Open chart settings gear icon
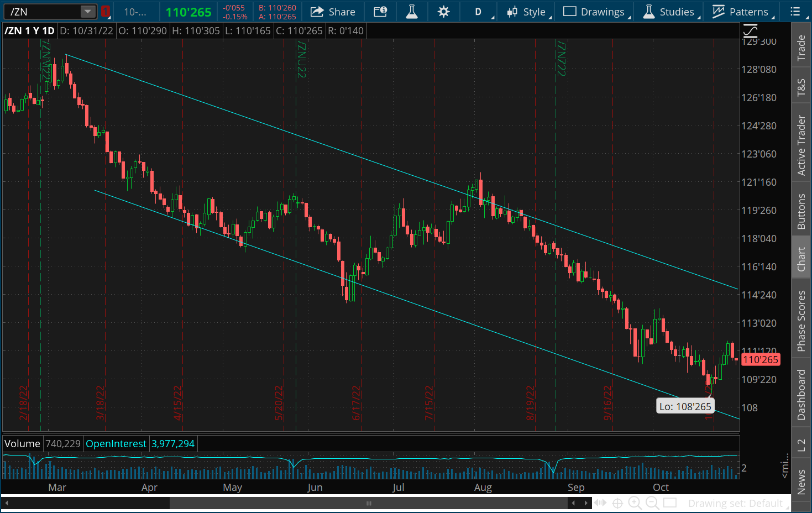Image resolution: width=812 pixels, height=513 pixels. coord(443,12)
